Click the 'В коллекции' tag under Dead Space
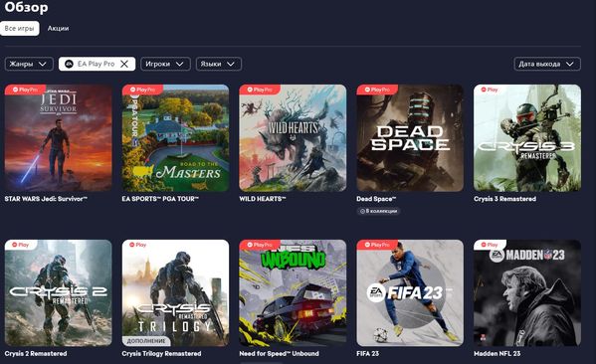 378,211
